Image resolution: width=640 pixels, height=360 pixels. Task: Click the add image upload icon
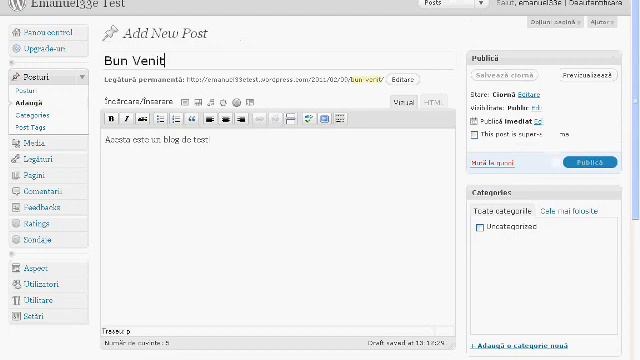[x=185, y=102]
